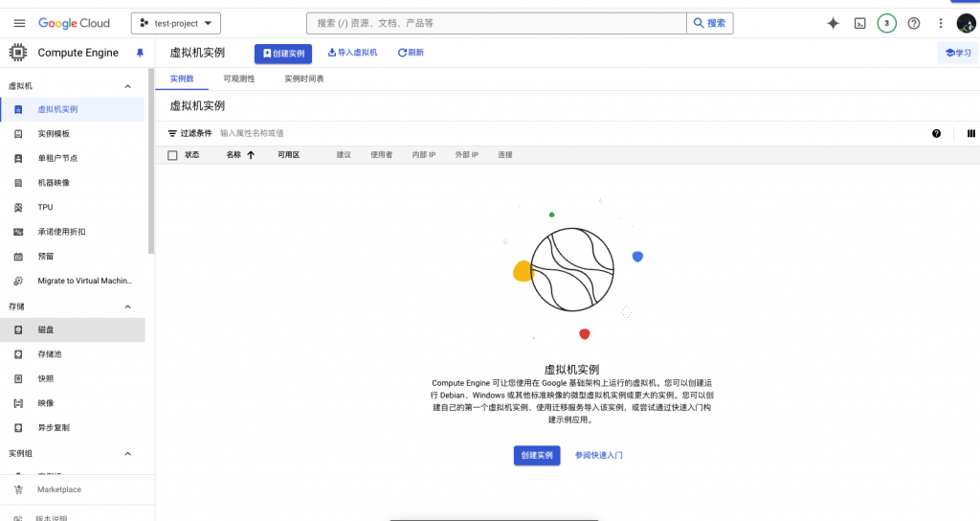980x521 pixels.
Task: Click the 刷新 refresh button
Action: (x=411, y=53)
